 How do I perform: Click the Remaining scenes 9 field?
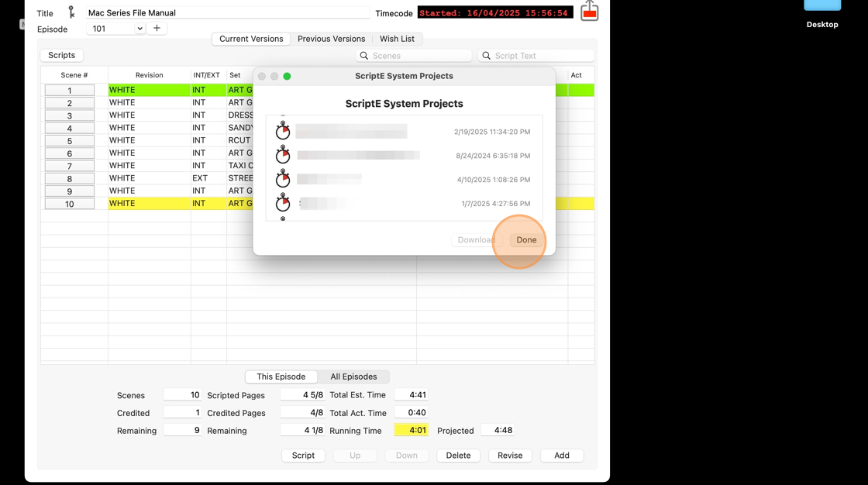point(182,430)
